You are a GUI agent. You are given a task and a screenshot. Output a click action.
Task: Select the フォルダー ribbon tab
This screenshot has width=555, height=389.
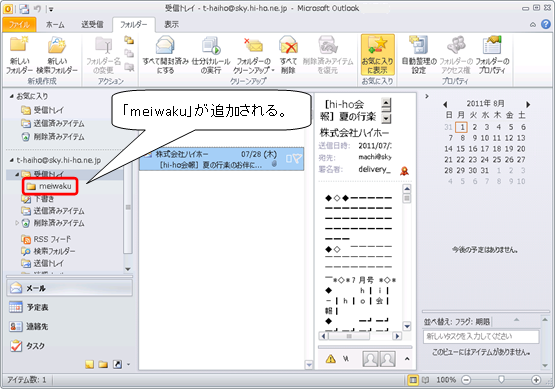pos(133,24)
